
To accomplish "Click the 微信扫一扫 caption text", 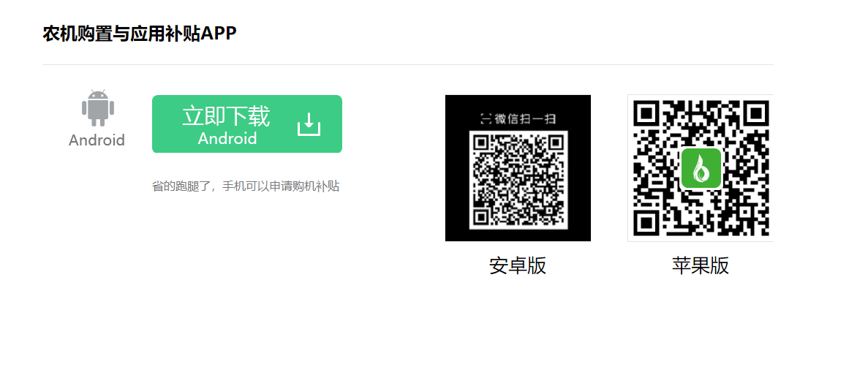I will click(525, 118).
